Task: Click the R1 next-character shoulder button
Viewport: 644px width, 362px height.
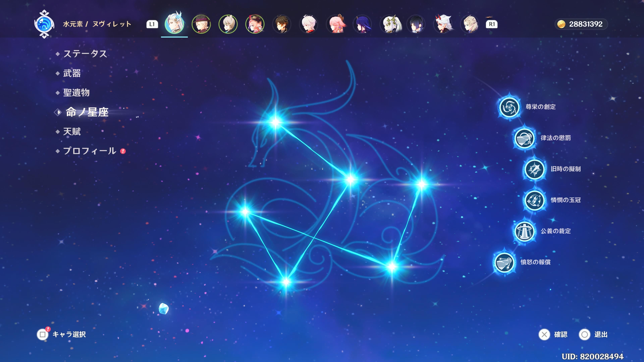Action: pos(492,24)
